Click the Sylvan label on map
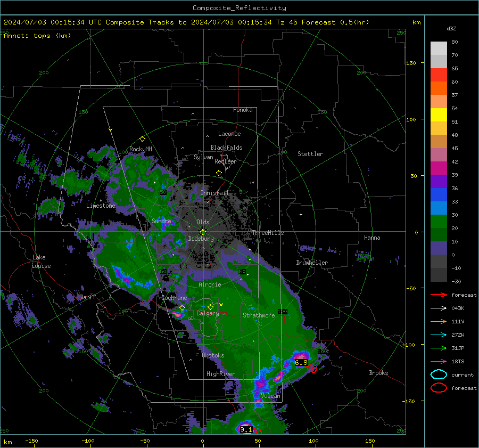Viewport: 479px width, 448px height. click(203, 157)
